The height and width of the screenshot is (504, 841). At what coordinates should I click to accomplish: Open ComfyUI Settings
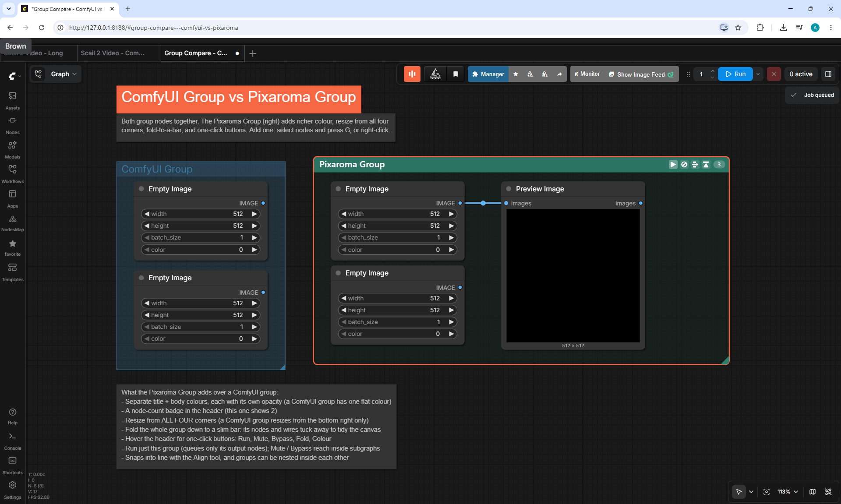(x=13, y=490)
